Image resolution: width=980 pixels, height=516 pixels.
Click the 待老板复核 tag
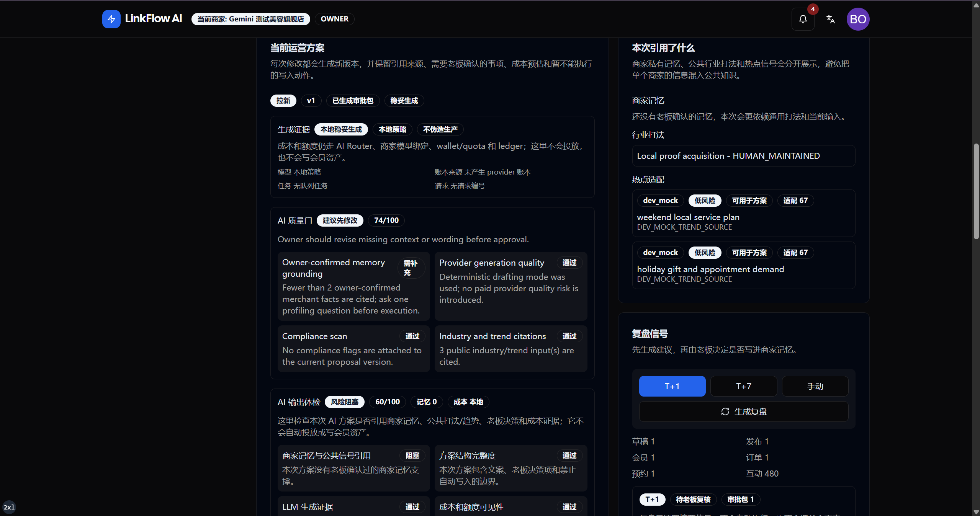[693, 500]
